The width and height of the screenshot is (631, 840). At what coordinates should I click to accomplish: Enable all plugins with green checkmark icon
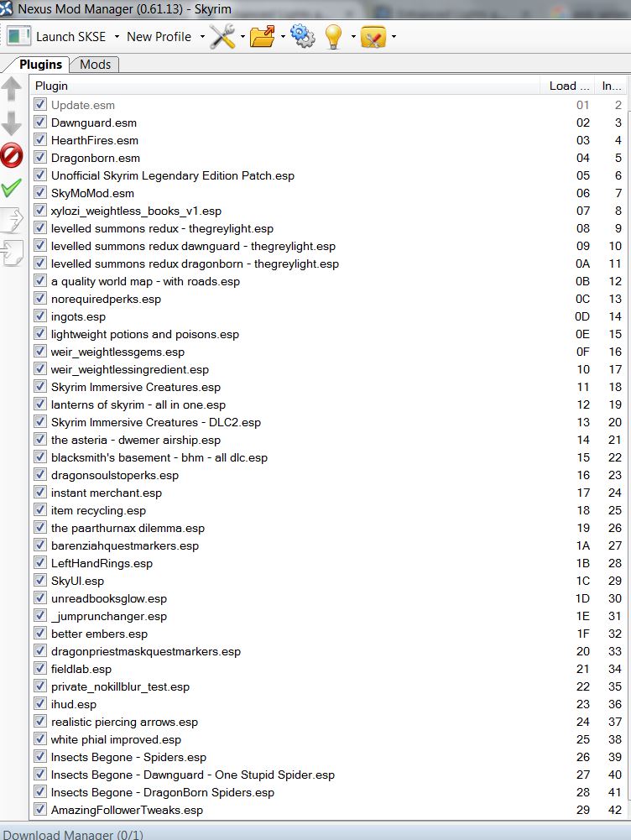point(11,187)
